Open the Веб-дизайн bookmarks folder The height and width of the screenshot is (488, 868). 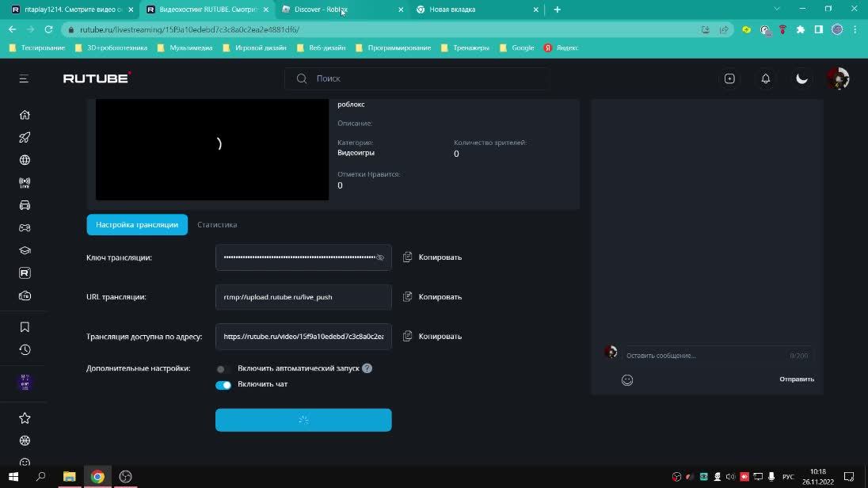321,48
